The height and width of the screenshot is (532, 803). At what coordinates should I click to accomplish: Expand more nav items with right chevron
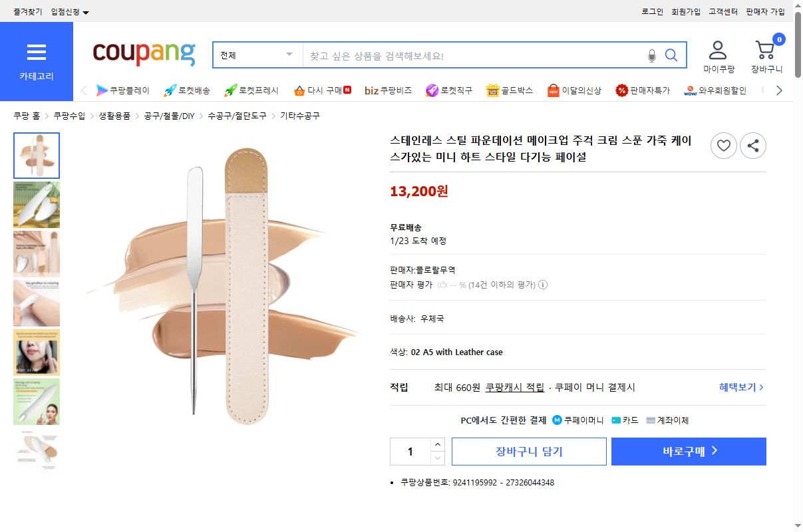click(x=780, y=90)
